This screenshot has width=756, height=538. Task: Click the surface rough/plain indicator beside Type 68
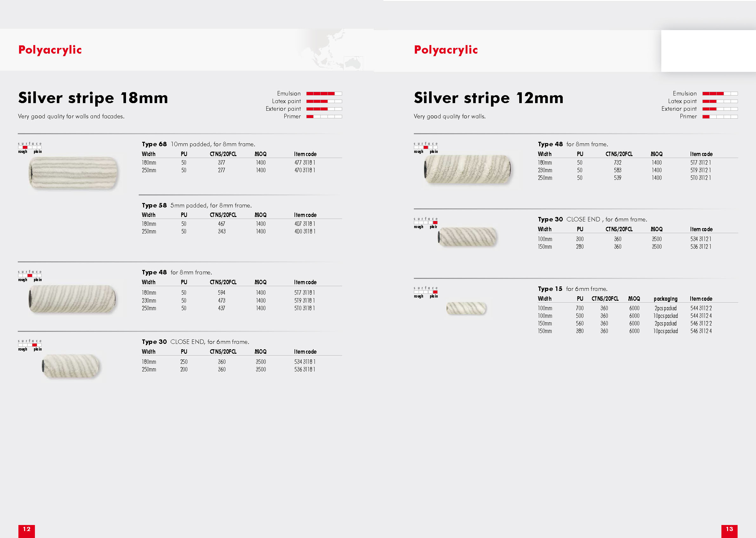30,148
